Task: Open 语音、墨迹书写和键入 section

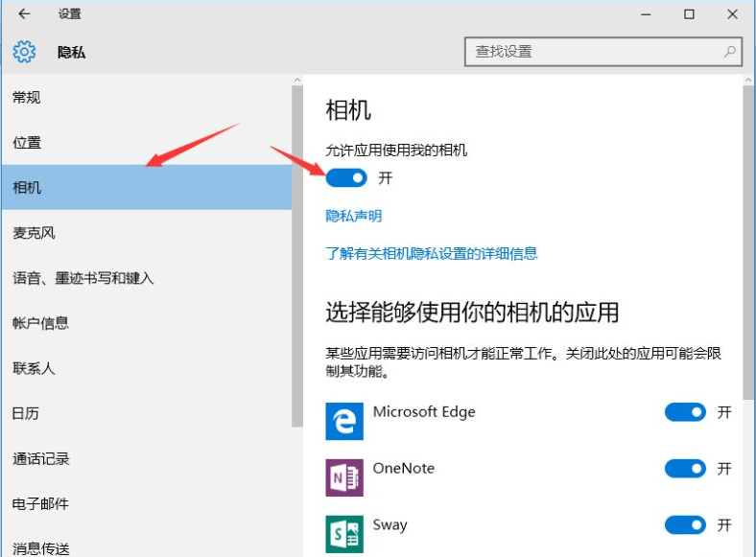Action: tap(147, 278)
